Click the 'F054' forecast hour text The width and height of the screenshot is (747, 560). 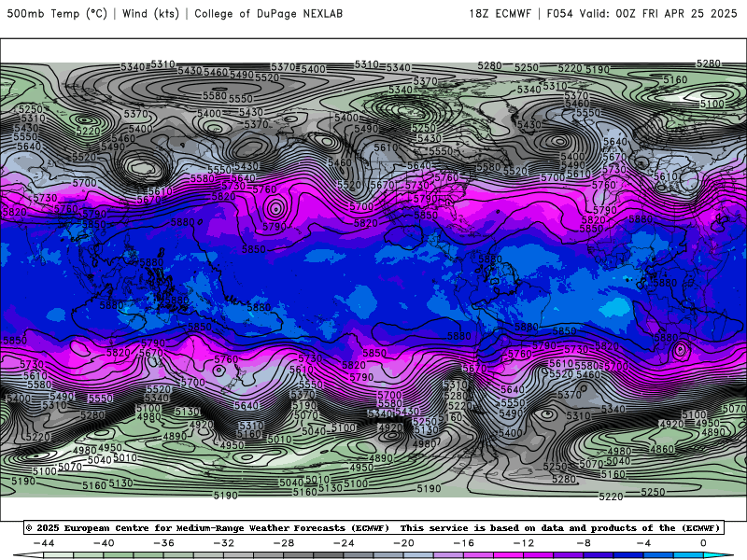[559, 13]
